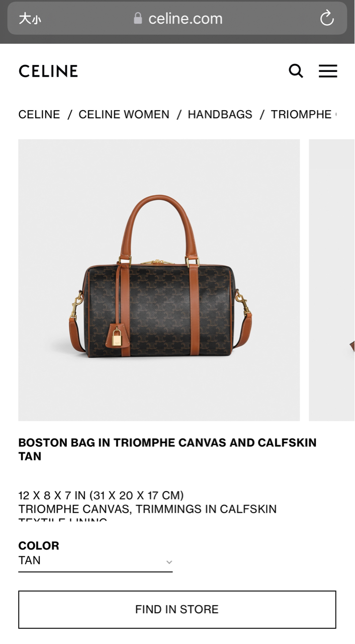
Task: Tap the COLOR label above TAN
Action: (x=39, y=545)
